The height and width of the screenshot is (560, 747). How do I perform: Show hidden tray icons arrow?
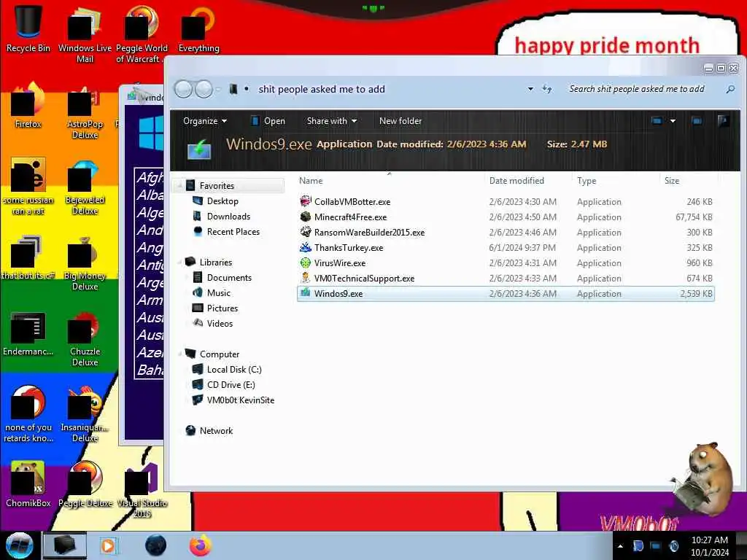620,546
